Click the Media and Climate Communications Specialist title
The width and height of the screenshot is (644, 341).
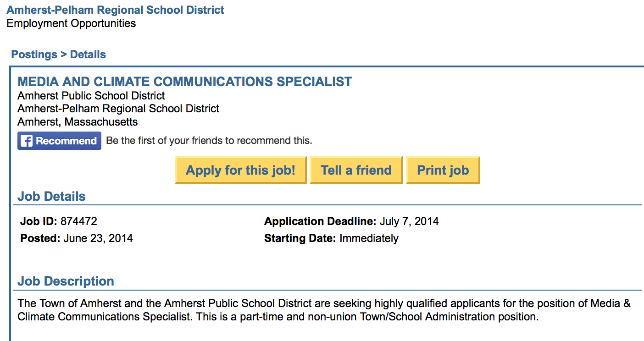[185, 82]
